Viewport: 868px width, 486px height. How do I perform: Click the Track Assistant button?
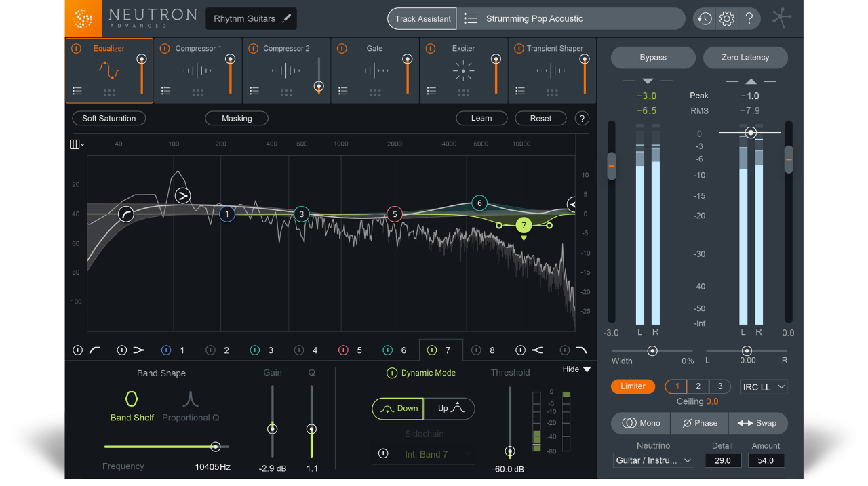pyautogui.click(x=422, y=18)
